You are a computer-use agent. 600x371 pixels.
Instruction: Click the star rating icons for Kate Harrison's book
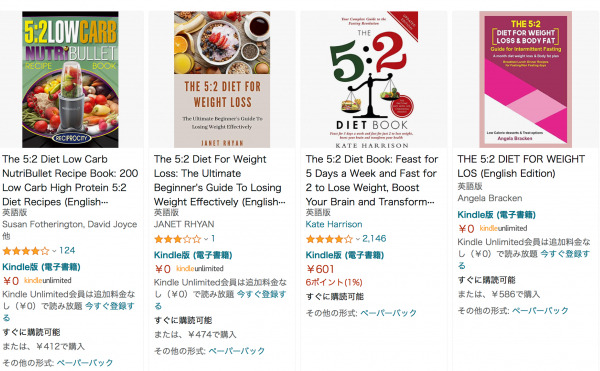[x=329, y=239]
